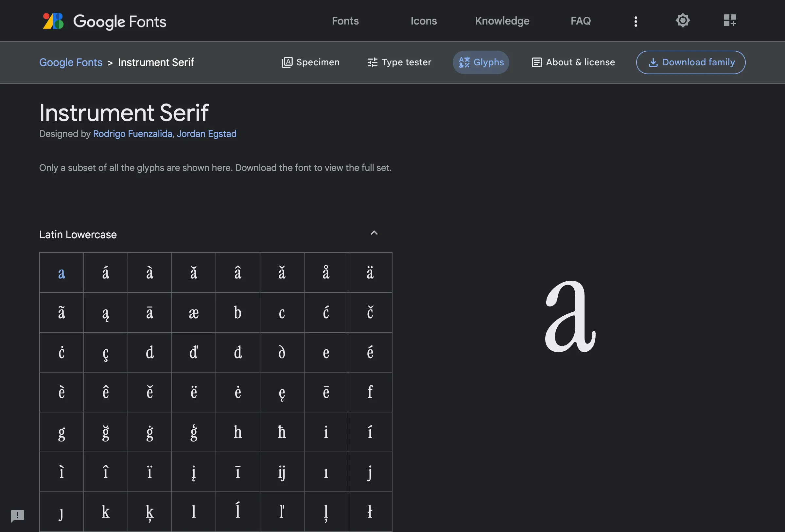Open the collections dashboard icon
This screenshot has width=785, height=532.
[x=730, y=21]
